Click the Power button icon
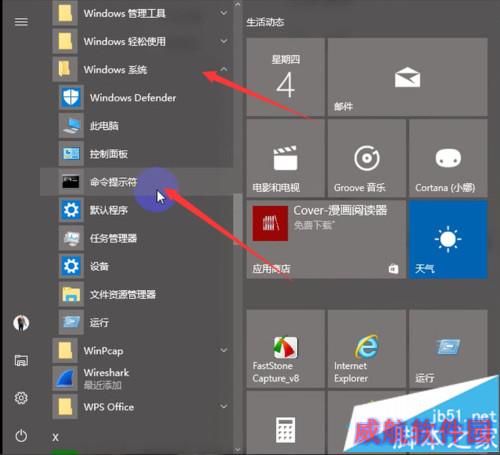This screenshot has height=455, width=500. [21, 436]
